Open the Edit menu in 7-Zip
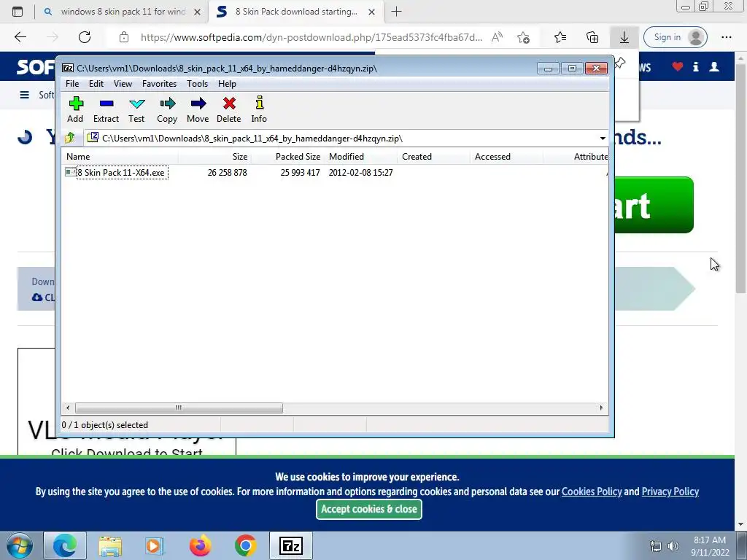747x560 pixels. 96,84
